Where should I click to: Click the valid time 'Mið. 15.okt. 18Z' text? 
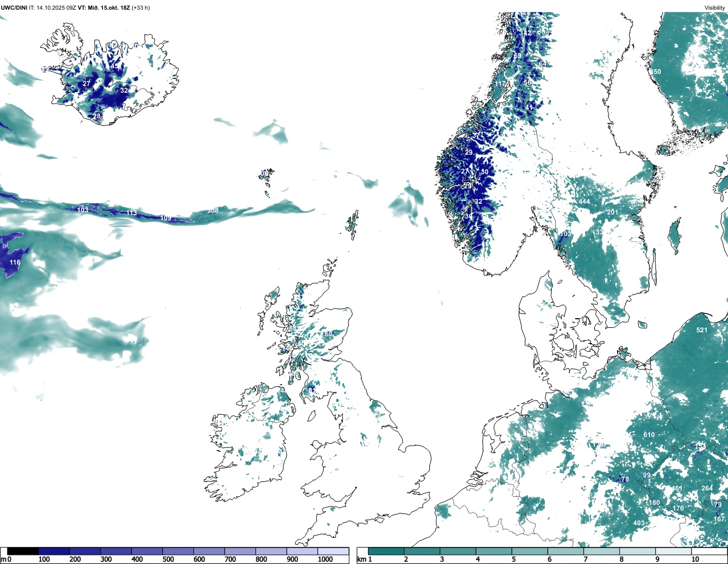(108, 7)
